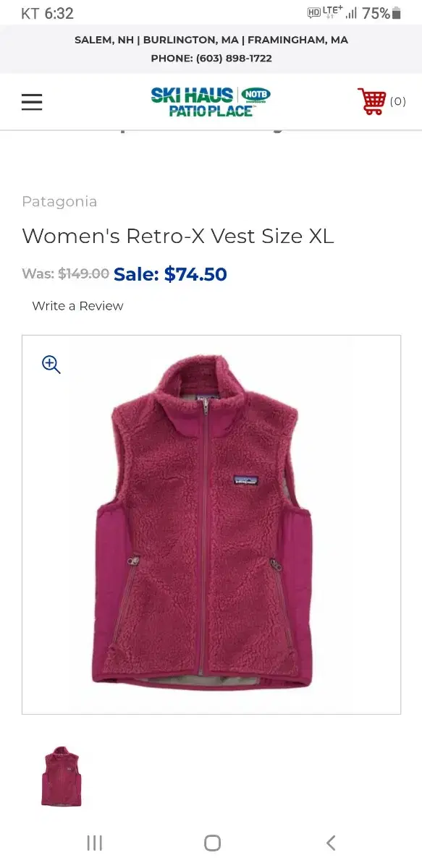Tap the Android home button
This screenshot has height=868, width=422.
pos(212,843)
